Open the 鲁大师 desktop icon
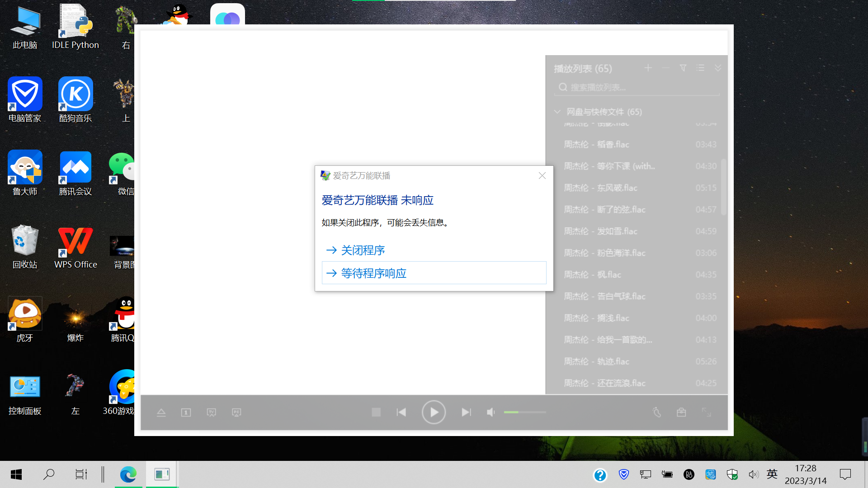The height and width of the screenshot is (488, 868). tap(25, 173)
